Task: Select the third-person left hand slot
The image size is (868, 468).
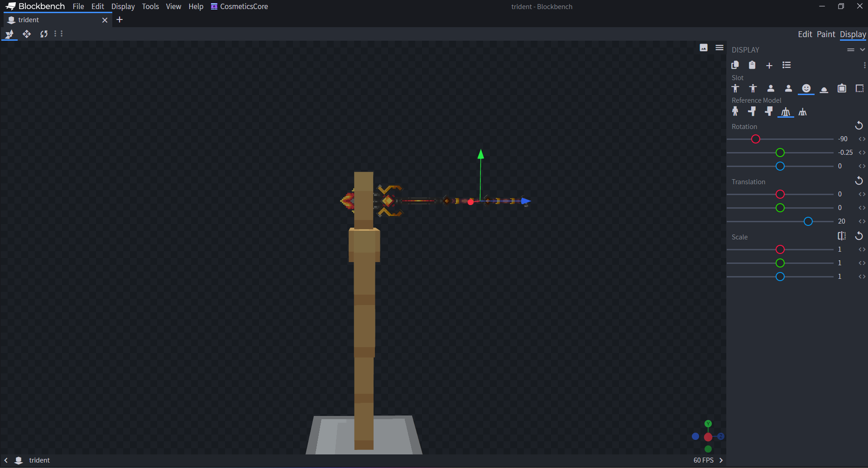Action: tap(753, 88)
